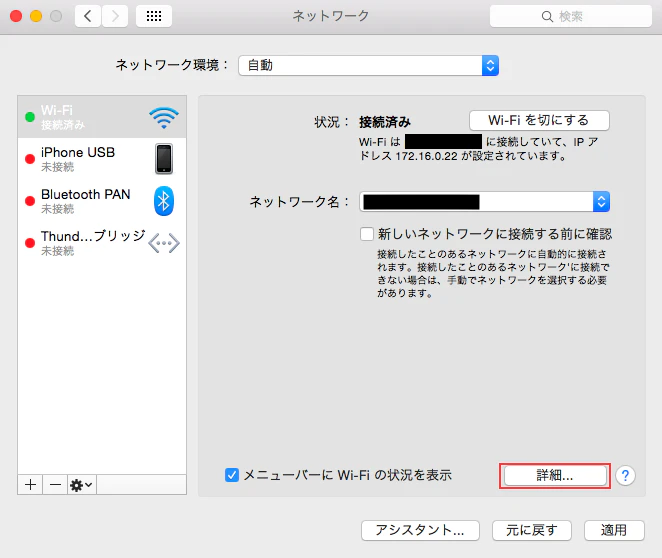Viewport: 662px width, 558px height.
Task: Open help with question mark button
Action: [625, 476]
